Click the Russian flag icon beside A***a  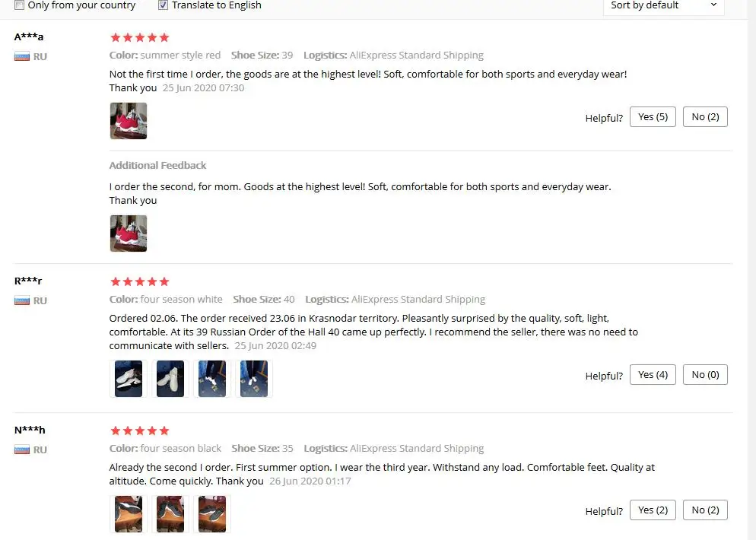(22, 56)
